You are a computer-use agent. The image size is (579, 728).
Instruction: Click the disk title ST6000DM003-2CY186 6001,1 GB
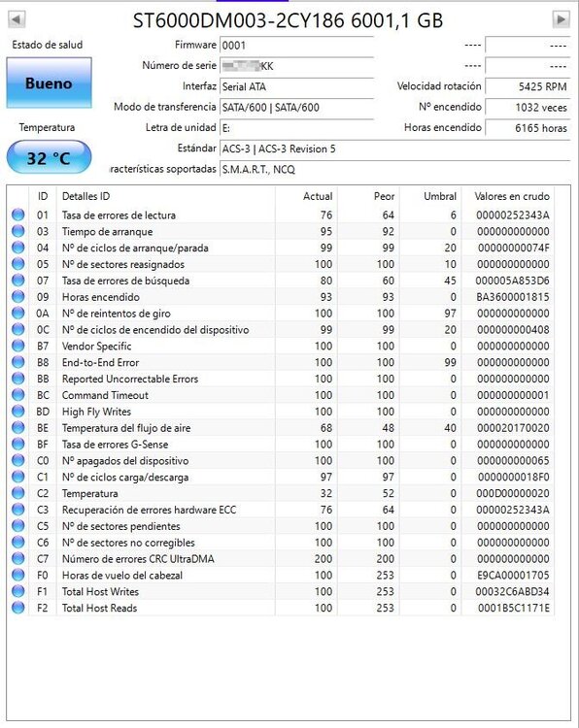[288, 20]
